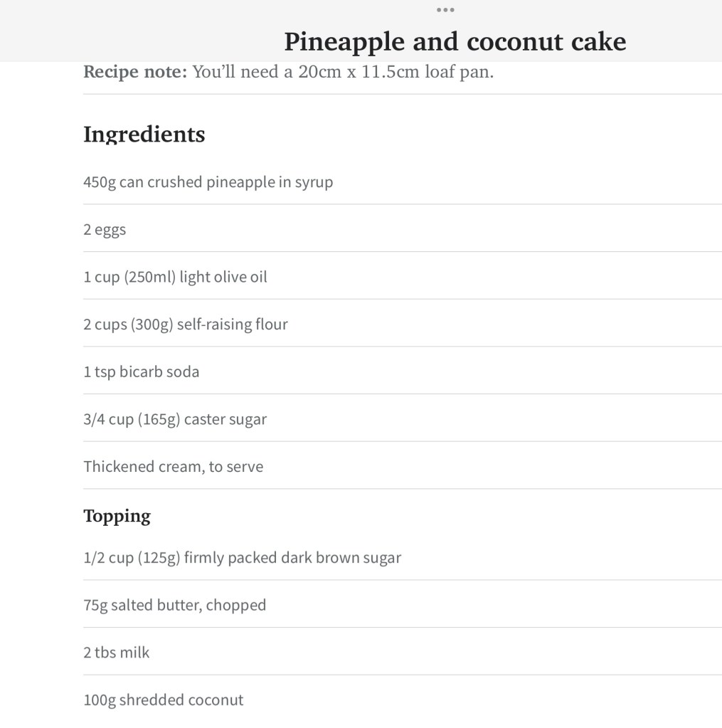The height and width of the screenshot is (728, 722).
Task: Open the three-dot menu above the title
Action: [445, 10]
